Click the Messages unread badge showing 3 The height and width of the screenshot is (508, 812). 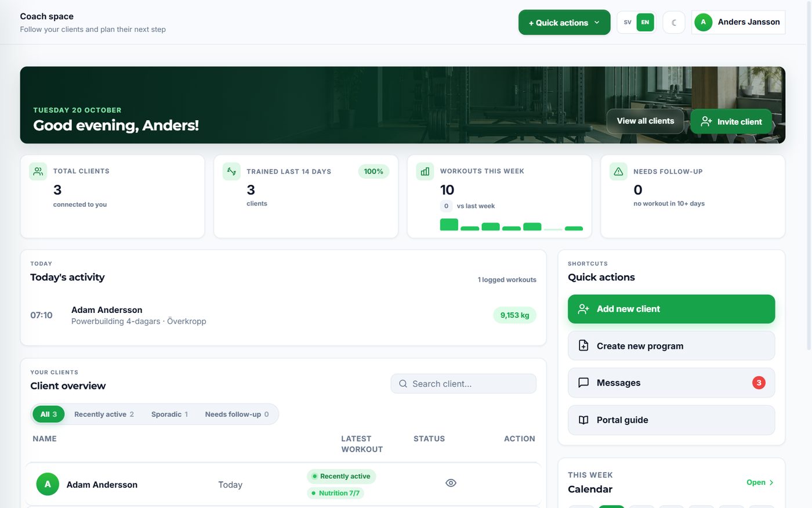pyautogui.click(x=759, y=383)
